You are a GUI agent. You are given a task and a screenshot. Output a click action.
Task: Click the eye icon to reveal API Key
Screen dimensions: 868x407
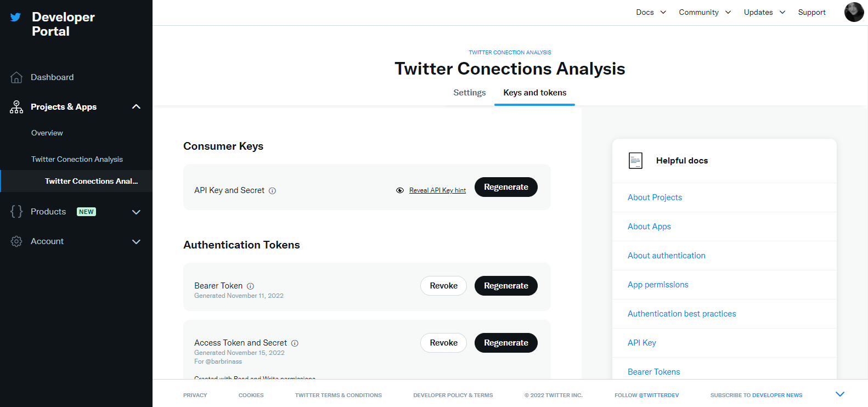(400, 190)
